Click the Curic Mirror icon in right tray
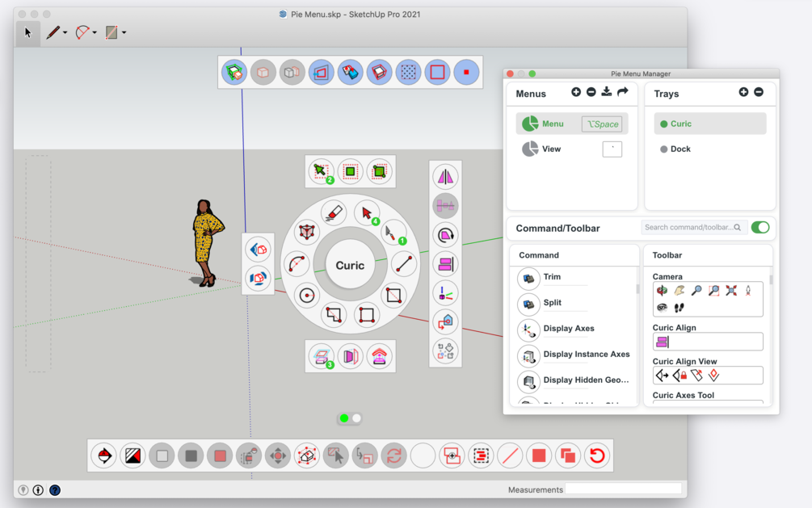Screen dimensions: 812x508 point(445,177)
